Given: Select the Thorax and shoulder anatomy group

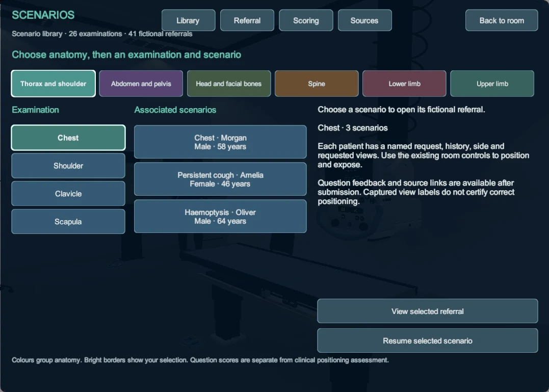Looking at the screenshot, I should tap(53, 84).
